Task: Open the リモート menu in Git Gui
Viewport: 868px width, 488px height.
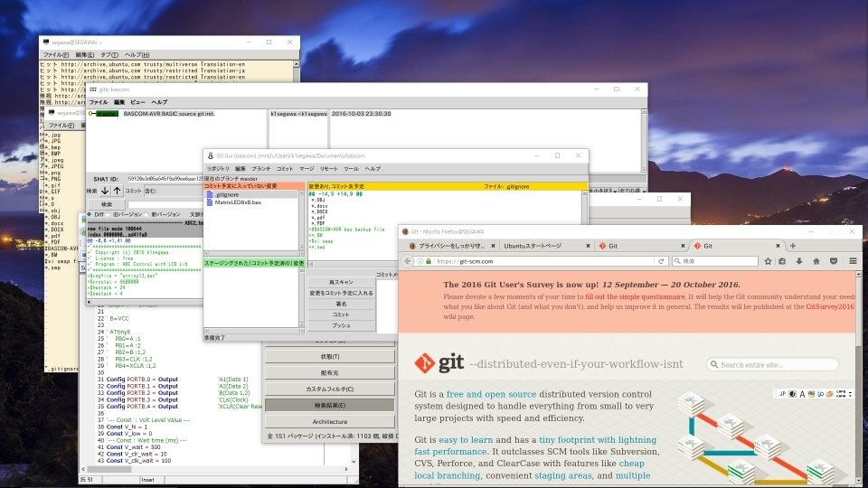Action: click(329, 169)
